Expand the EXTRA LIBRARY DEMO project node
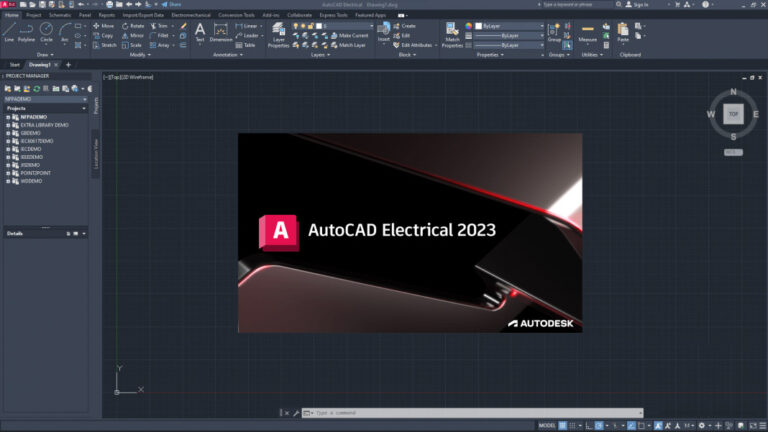Viewport: 768px width, 432px height. click(8, 125)
